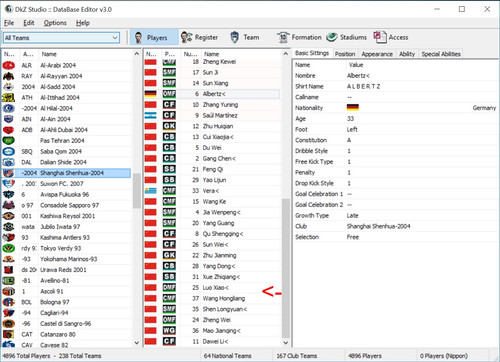Select player Dawei Li
The width and height of the screenshot is (500, 362).
click(x=213, y=341)
